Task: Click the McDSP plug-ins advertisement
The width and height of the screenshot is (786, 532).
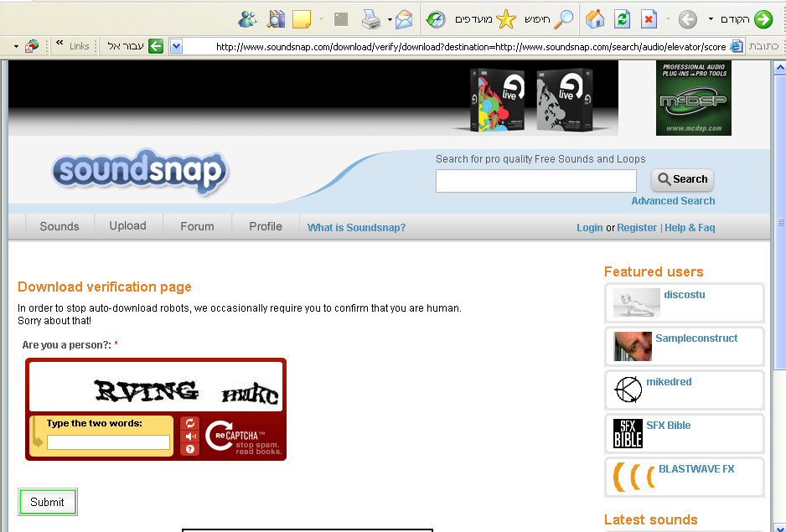Action: click(x=694, y=98)
